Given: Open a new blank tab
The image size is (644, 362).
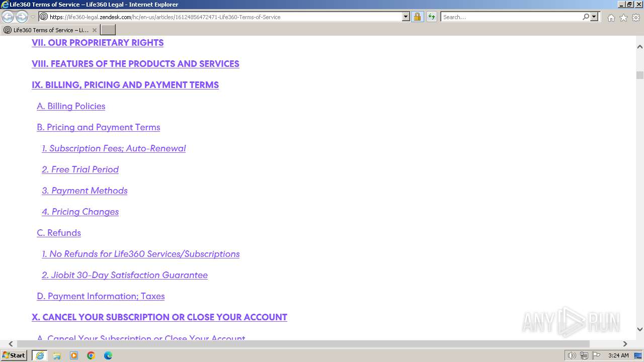Looking at the screenshot, I should [x=108, y=30].
